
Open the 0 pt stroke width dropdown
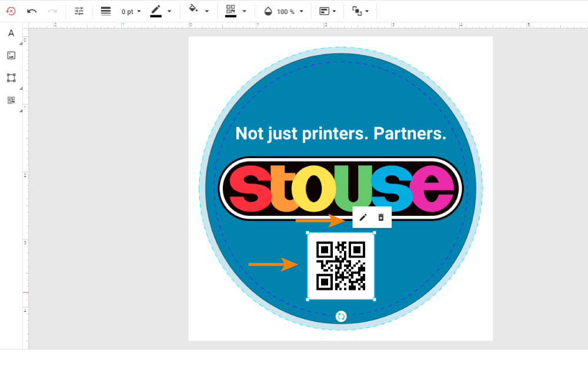tap(131, 12)
